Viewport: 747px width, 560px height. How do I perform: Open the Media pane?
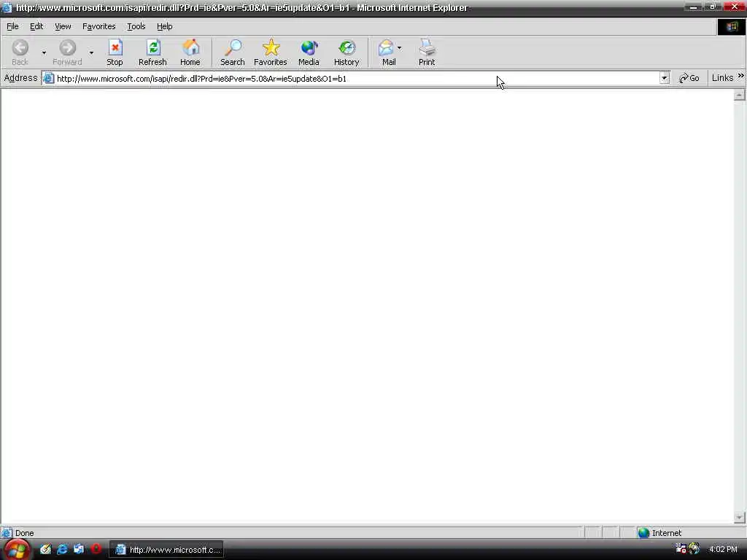click(x=309, y=52)
